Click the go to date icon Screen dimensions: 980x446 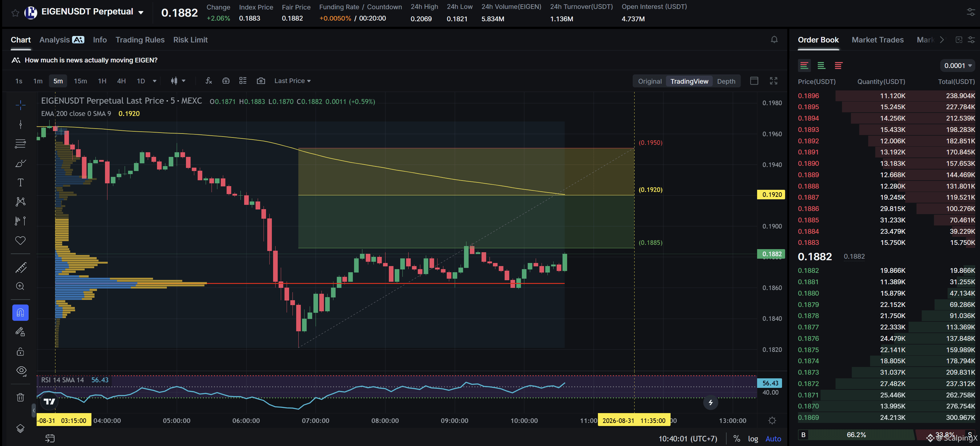50,438
